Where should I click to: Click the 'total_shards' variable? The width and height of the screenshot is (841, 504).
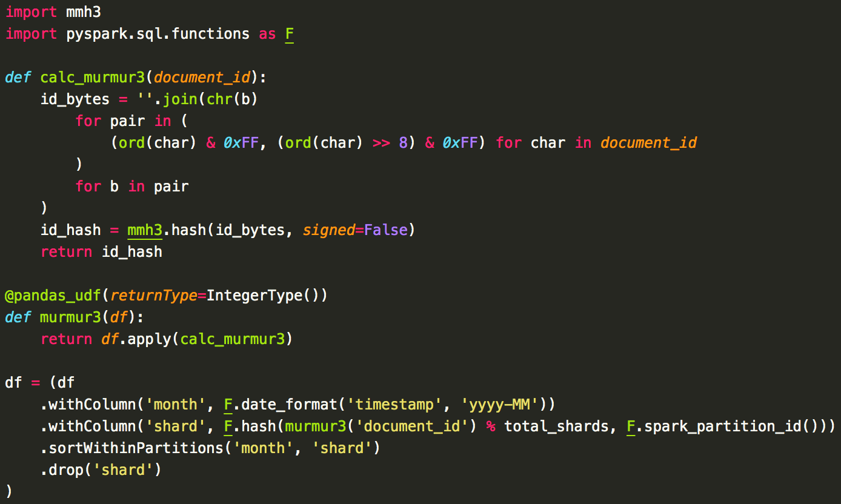click(556, 426)
